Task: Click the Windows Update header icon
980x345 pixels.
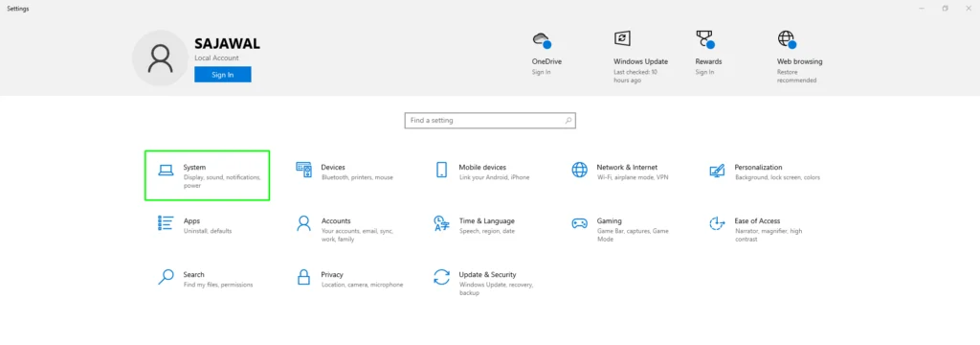Action: coord(622,38)
